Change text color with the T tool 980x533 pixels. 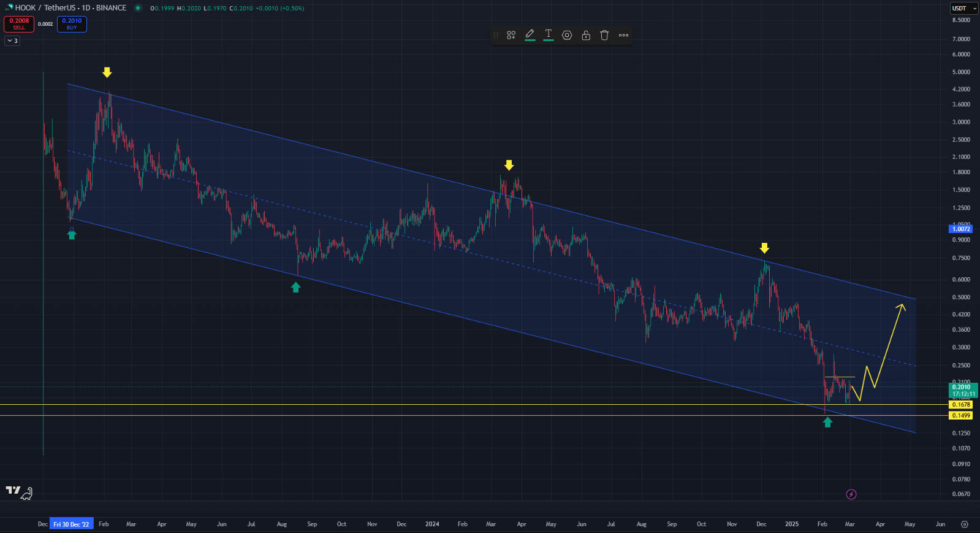tap(549, 35)
